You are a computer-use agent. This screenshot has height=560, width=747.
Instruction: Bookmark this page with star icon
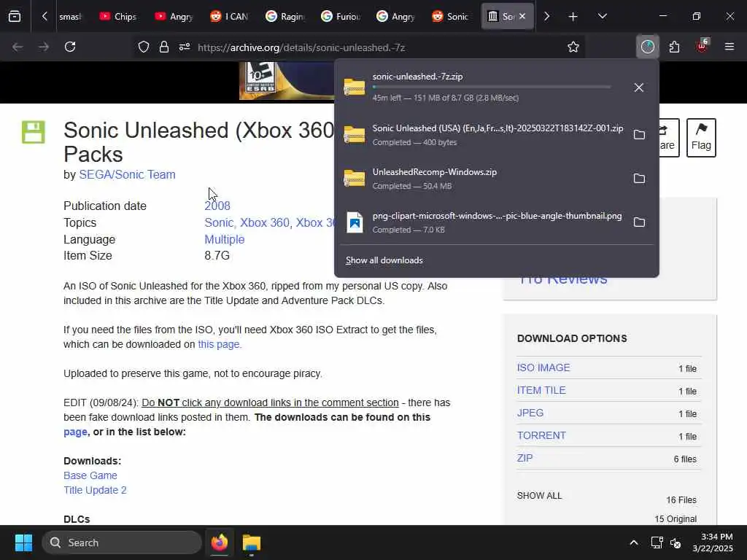(x=573, y=47)
